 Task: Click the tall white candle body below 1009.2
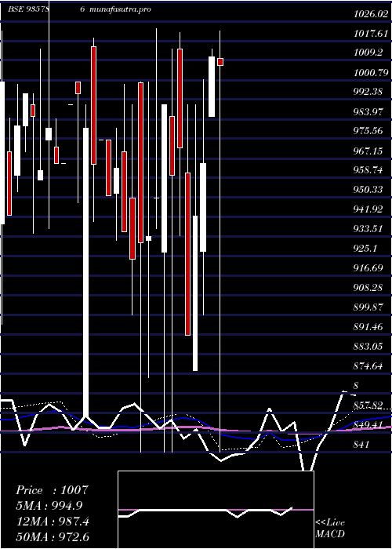tap(212, 86)
